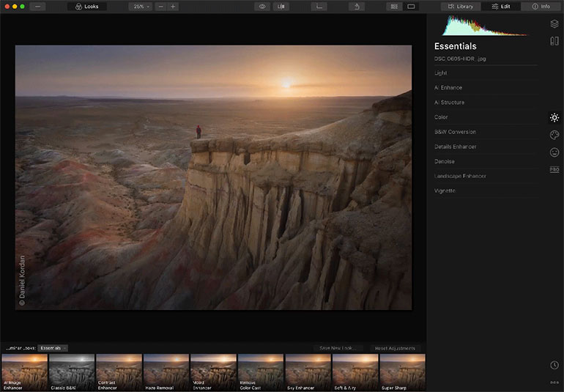Toggle the before/after compare split view
Viewport: 564px width, 392px height.
pos(281,7)
